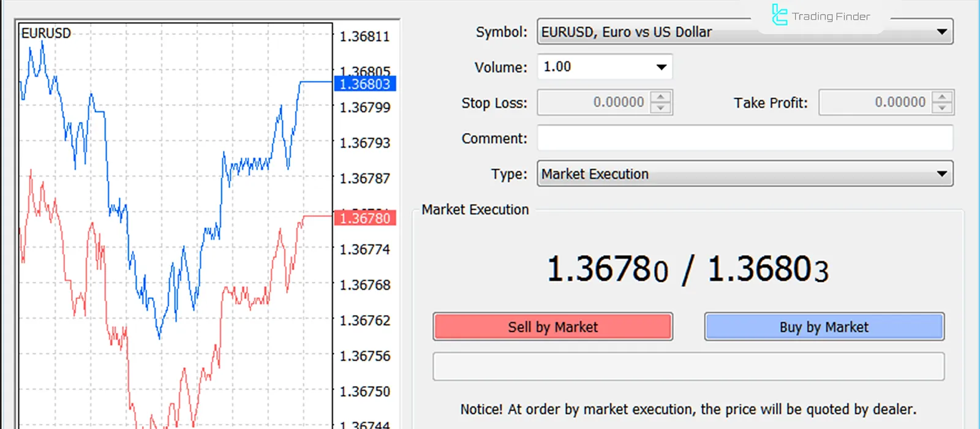Image resolution: width=980 pixels, height=429 pixels.
Task: Decrease Take Profit with down arrow
Action: (942, 108)
